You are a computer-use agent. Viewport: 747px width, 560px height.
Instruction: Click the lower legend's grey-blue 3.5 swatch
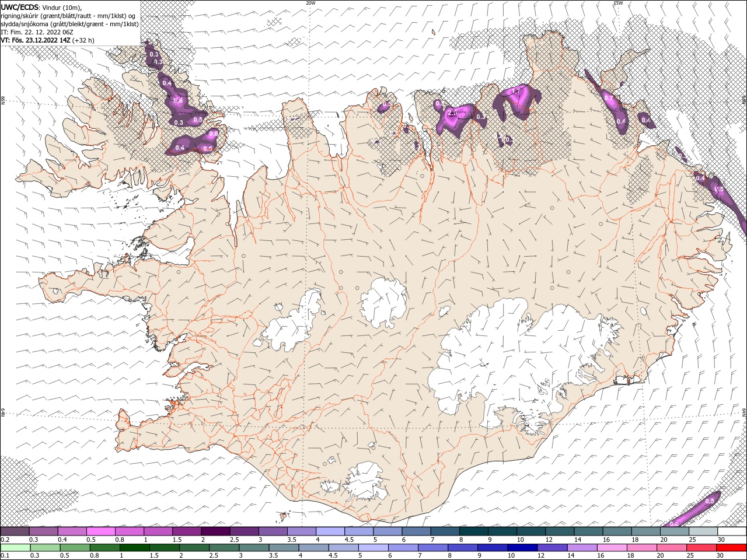tap(283, 548)
